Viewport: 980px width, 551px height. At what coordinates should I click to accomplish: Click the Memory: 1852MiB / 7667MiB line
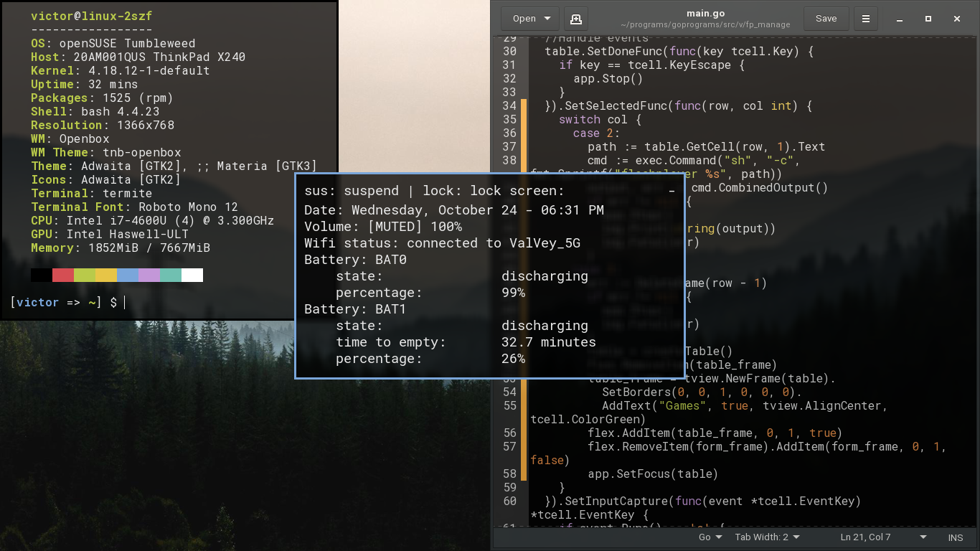point(121,248)
